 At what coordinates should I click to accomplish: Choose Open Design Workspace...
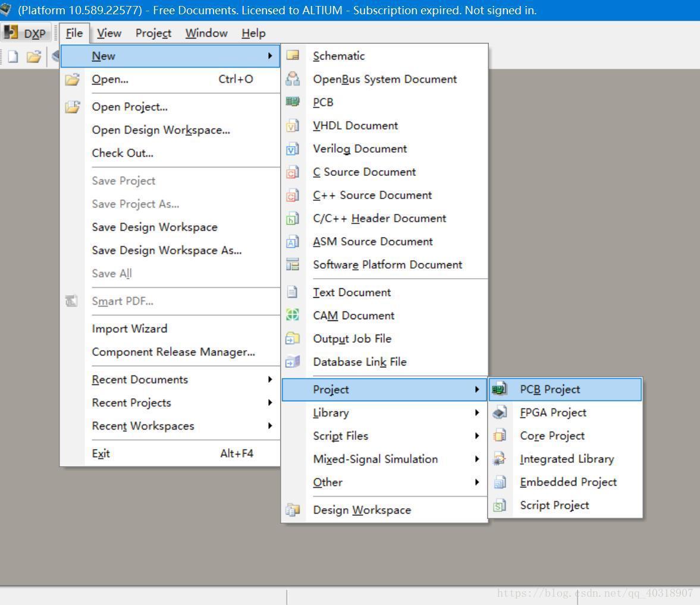[x=170, y=130]
